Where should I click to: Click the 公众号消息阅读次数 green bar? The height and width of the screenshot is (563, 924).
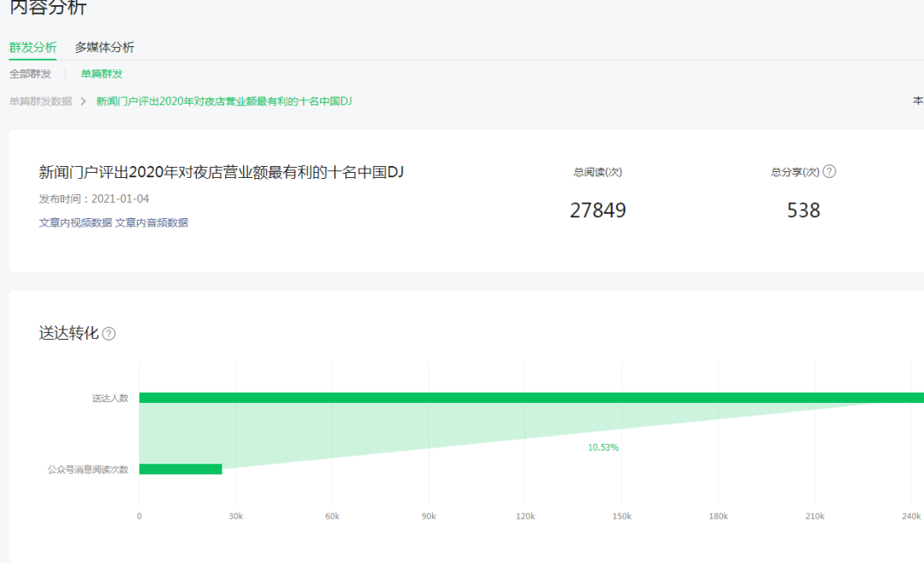click(181, 469)
